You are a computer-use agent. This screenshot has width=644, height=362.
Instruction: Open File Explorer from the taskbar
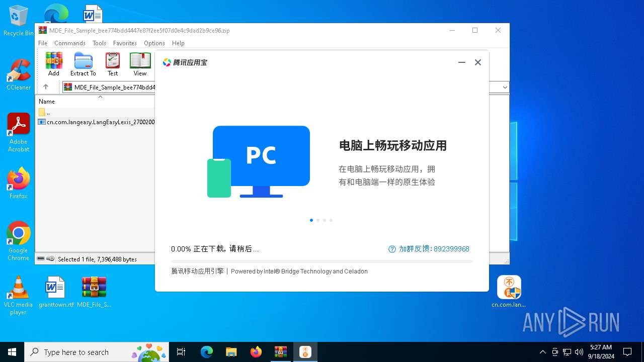231,352
